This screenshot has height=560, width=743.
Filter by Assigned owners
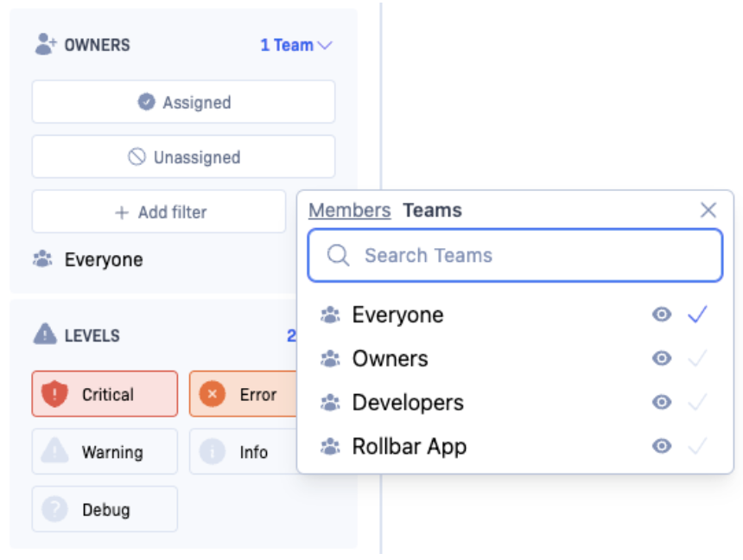coord(183,102)
